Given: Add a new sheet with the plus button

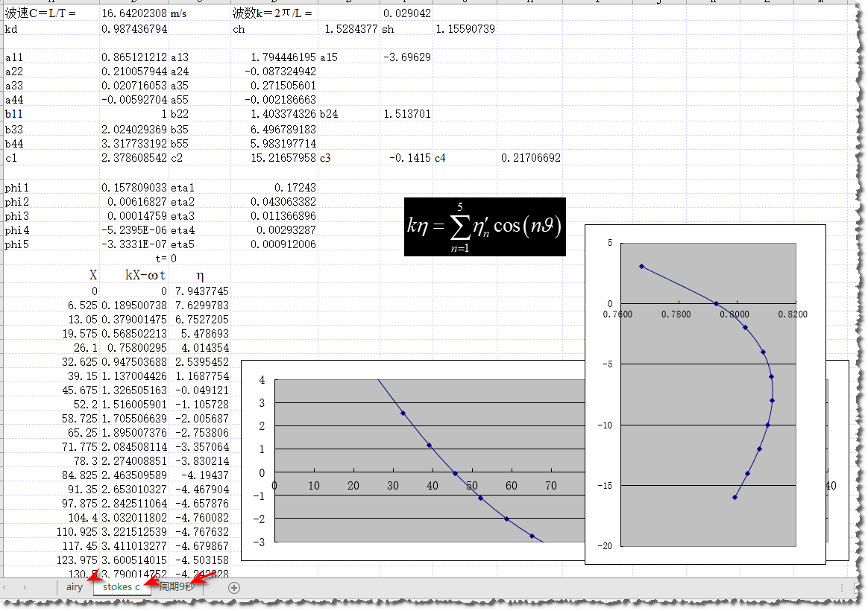Looking at the screenshot, I should 234,587.
